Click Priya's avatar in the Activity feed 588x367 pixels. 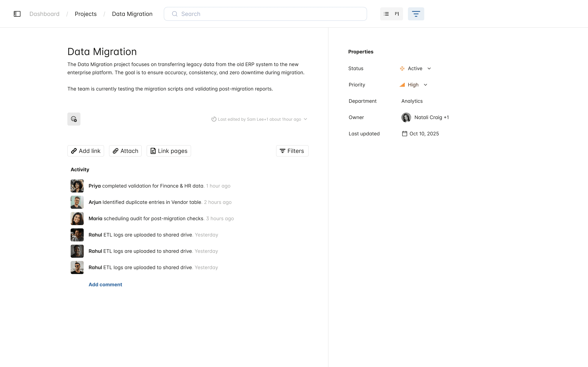coord(77,186)
